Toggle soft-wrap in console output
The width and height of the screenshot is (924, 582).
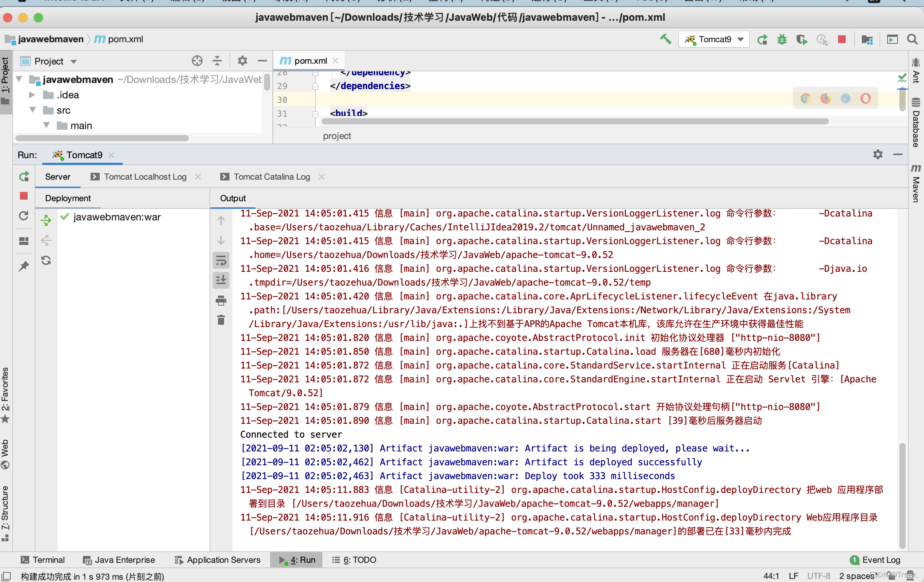tap(221, 261)
